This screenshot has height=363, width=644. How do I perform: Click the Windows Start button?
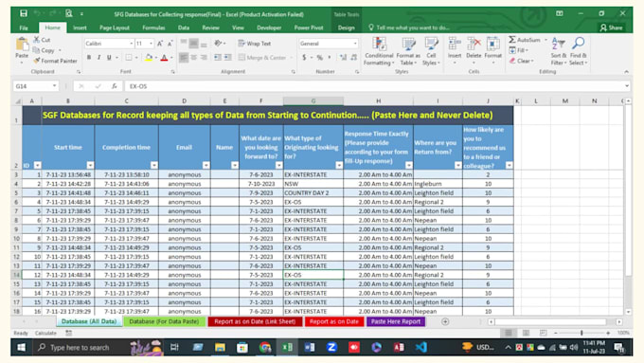[x=22, y=348]
